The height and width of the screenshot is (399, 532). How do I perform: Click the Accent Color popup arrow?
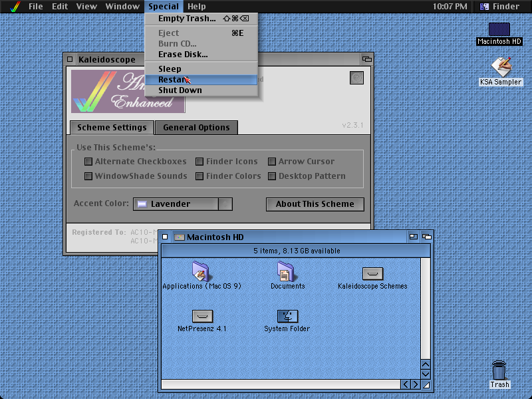225,204
